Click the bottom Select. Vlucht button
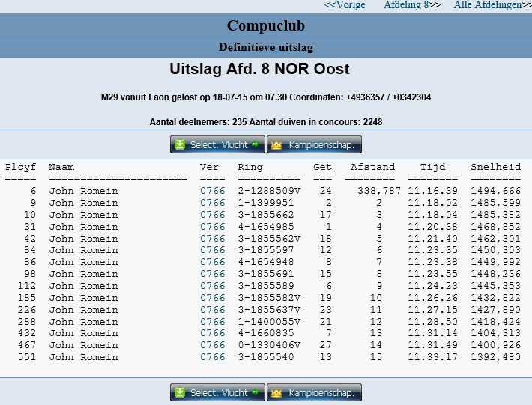Viewport: 532px width, 405px height. point(217,392)
